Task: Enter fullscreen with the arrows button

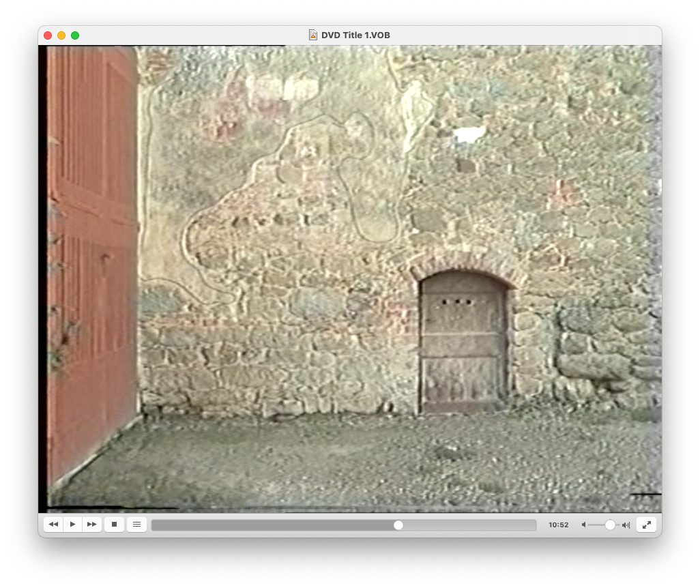Action: coord(646,525)
